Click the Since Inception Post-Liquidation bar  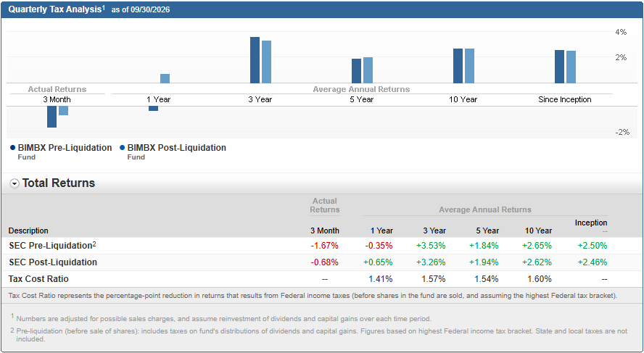(571, 67)
